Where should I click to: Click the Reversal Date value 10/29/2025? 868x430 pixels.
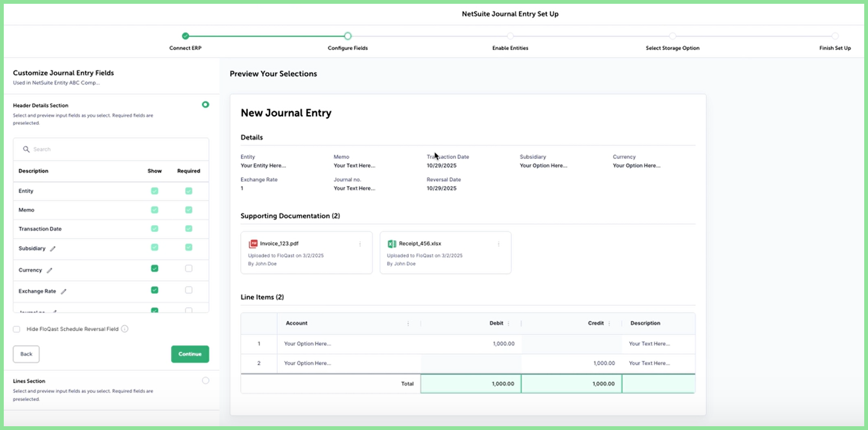[442, 188]
